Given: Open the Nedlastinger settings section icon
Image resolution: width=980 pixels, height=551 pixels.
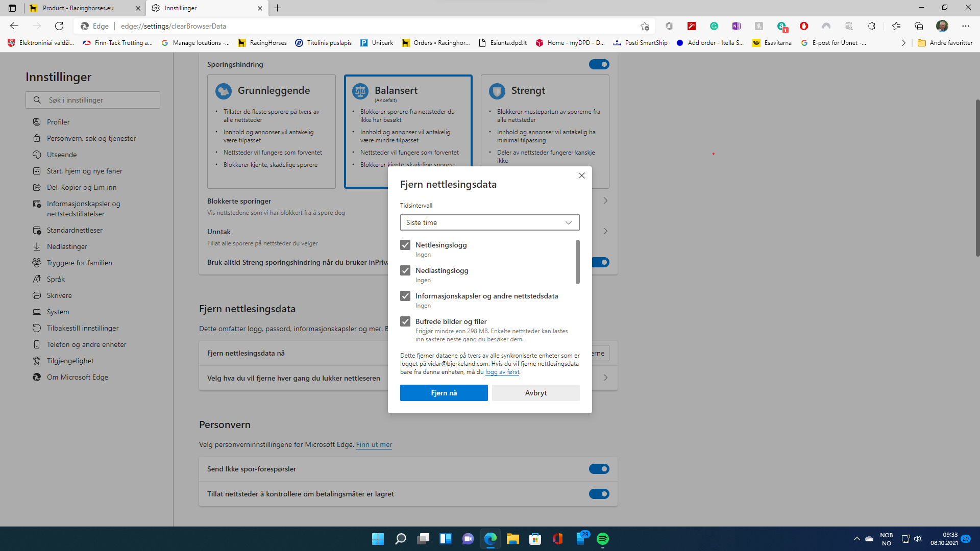Looking at the screenshot, I should point(36,246).
